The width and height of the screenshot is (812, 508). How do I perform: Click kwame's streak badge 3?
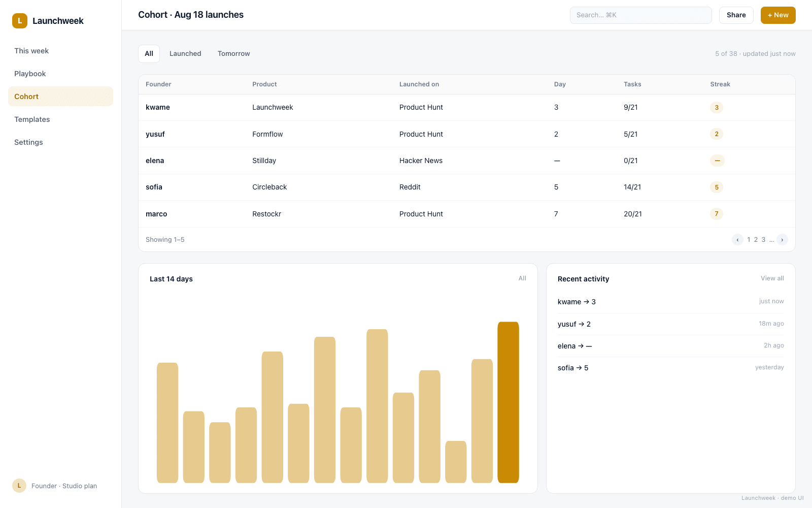[717, 108]
